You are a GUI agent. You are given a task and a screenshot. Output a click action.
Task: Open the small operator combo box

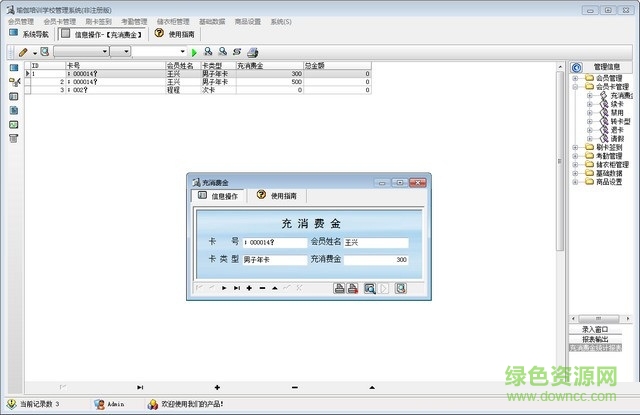[120, 51]
